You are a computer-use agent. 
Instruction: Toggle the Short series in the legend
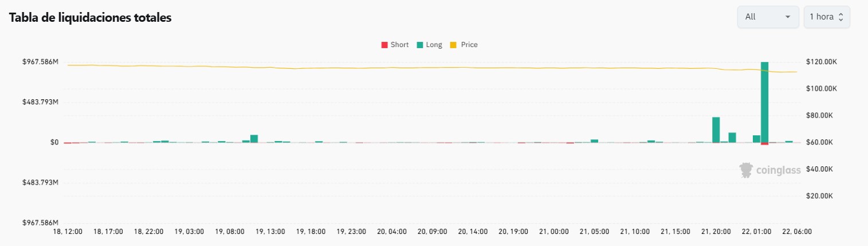click(x=395, y=45)
